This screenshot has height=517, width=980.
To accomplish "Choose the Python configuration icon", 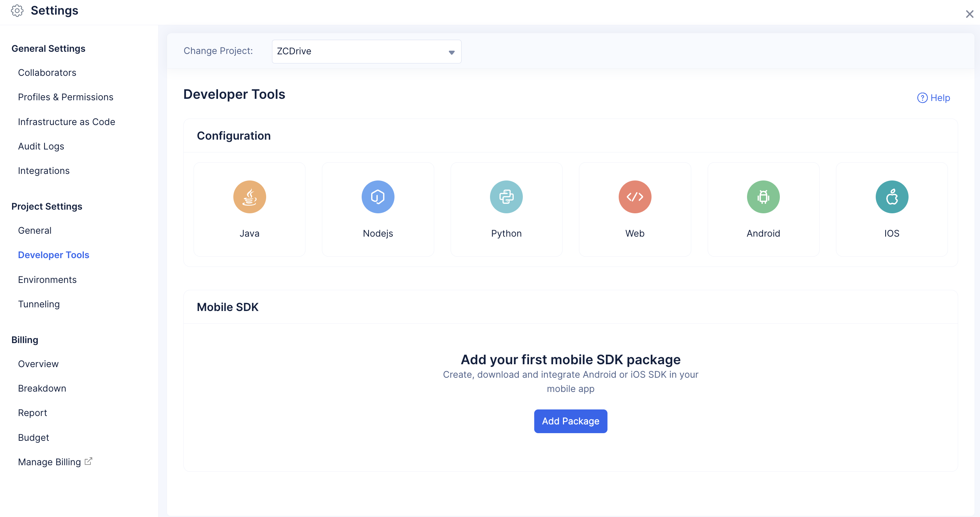I will coord(506,197).
